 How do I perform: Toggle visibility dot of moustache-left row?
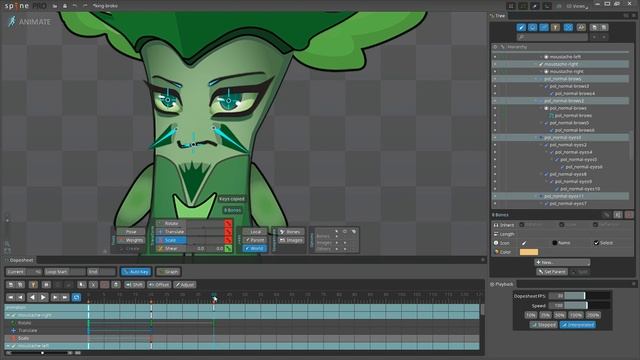click(x=495, y=57)
